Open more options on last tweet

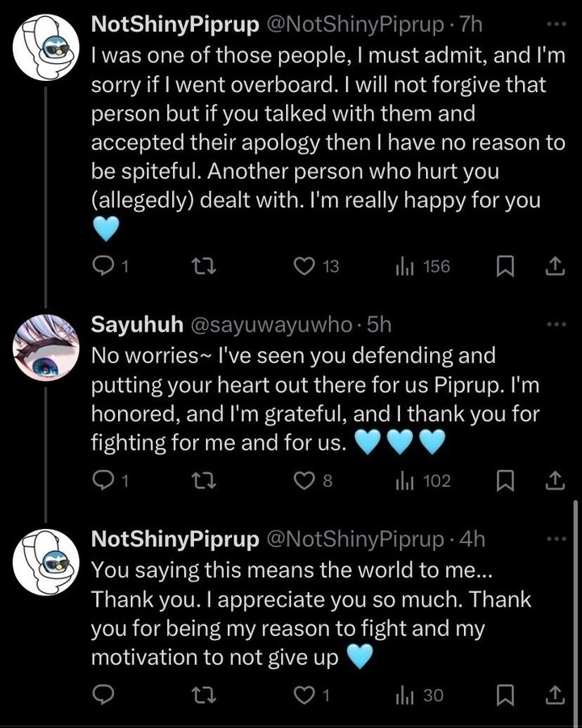[x=556, y=539]
